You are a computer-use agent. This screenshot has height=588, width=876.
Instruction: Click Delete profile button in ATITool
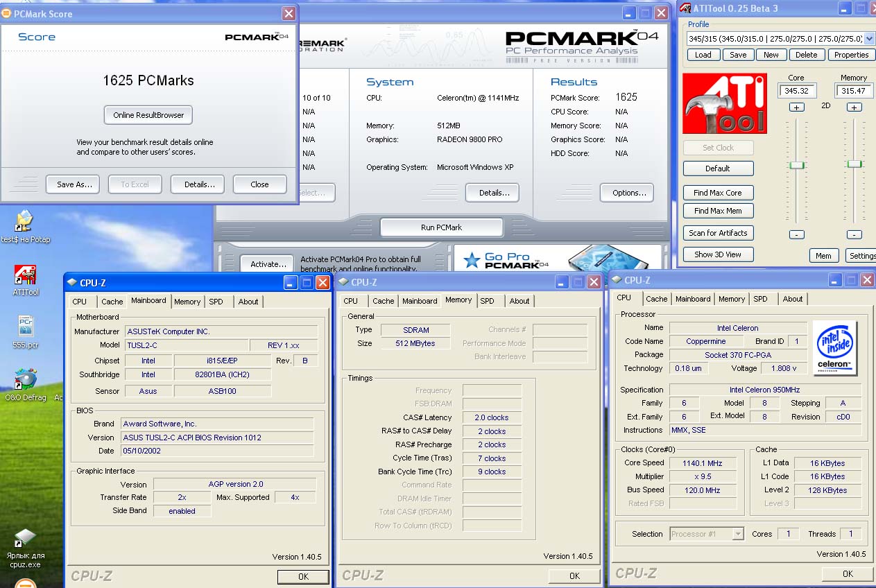coord(806,55)
